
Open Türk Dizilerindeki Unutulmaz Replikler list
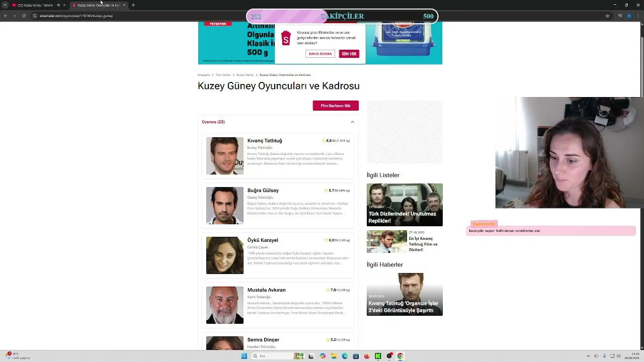[405, 205]
